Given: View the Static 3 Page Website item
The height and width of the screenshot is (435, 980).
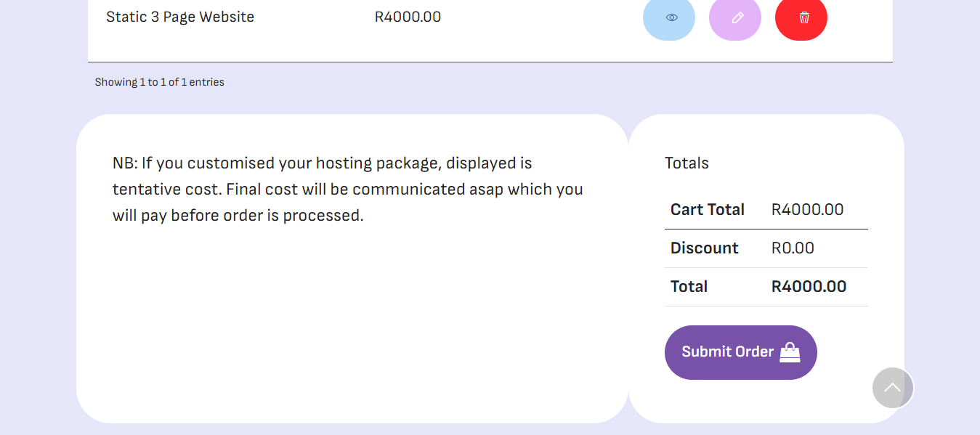Looking at the screenshot, I should tap(668, 17).
